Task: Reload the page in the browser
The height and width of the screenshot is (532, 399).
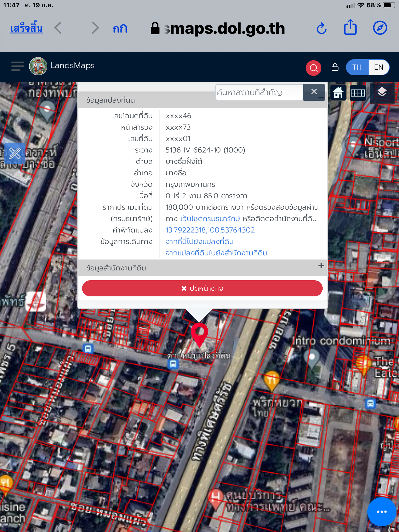Action: pos(322,28)
